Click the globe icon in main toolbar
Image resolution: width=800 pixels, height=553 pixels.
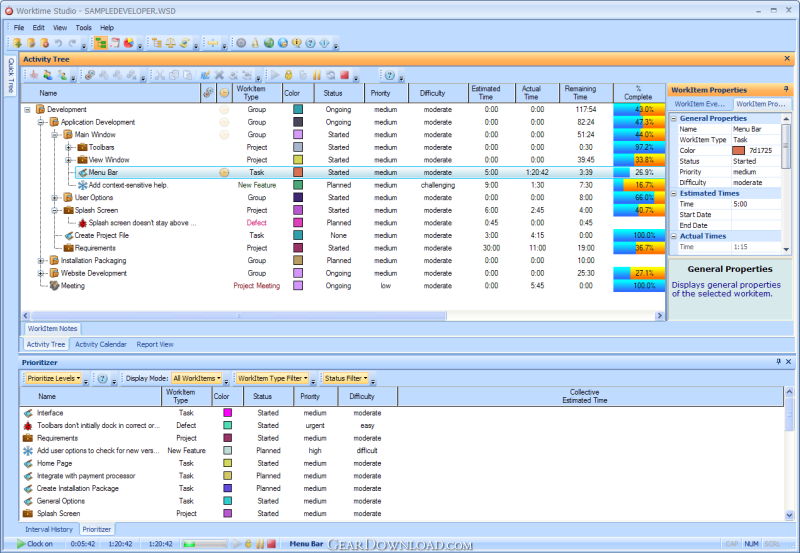(x=268, y=43)
